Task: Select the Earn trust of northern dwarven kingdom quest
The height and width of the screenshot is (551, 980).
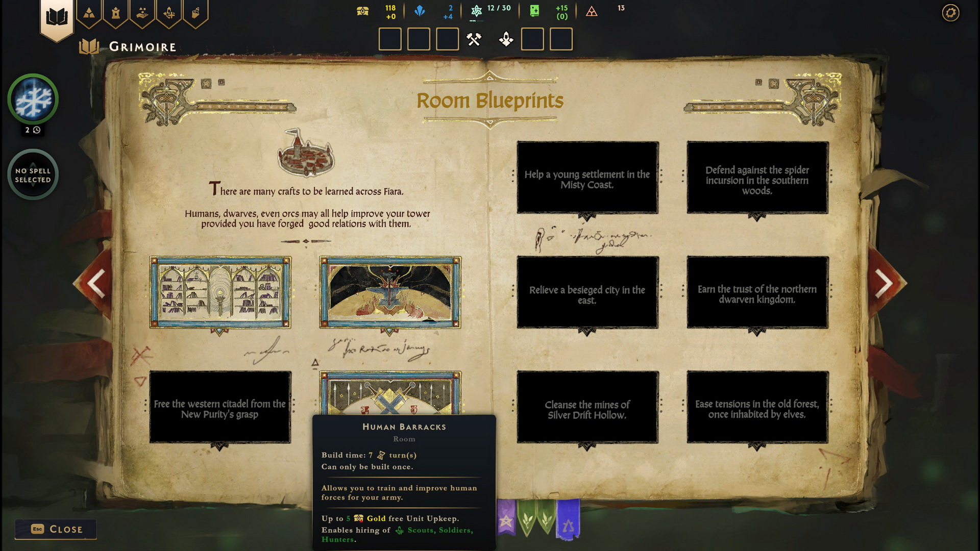Action: [756, 293]
